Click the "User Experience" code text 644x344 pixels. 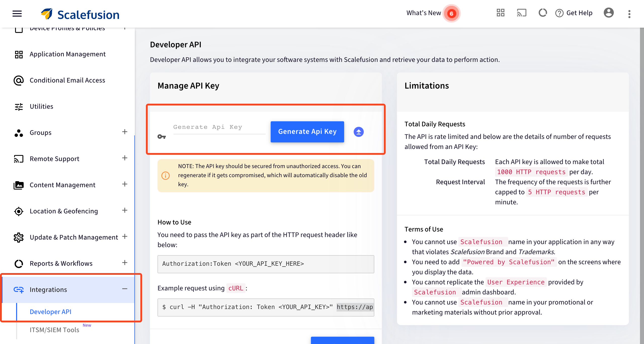[516, 282]
